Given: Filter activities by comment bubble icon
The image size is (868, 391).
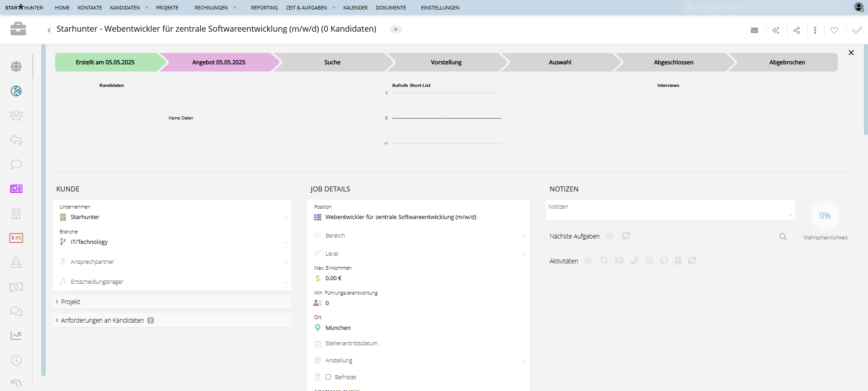Looking at the screenshot, I should (664, 261).
